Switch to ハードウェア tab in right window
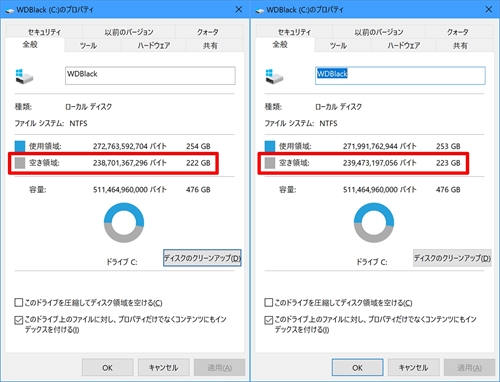Screen dimensions: 500x382 click(404, 45)
